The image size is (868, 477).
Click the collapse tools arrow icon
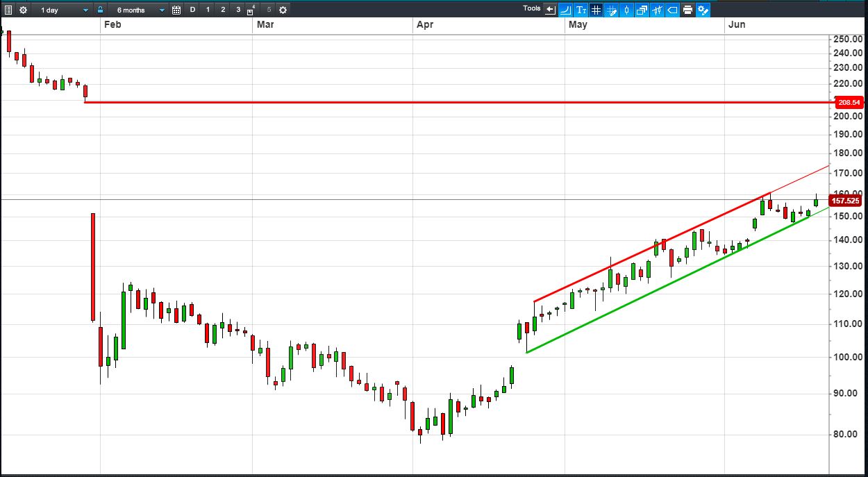[x=551, y=10]
